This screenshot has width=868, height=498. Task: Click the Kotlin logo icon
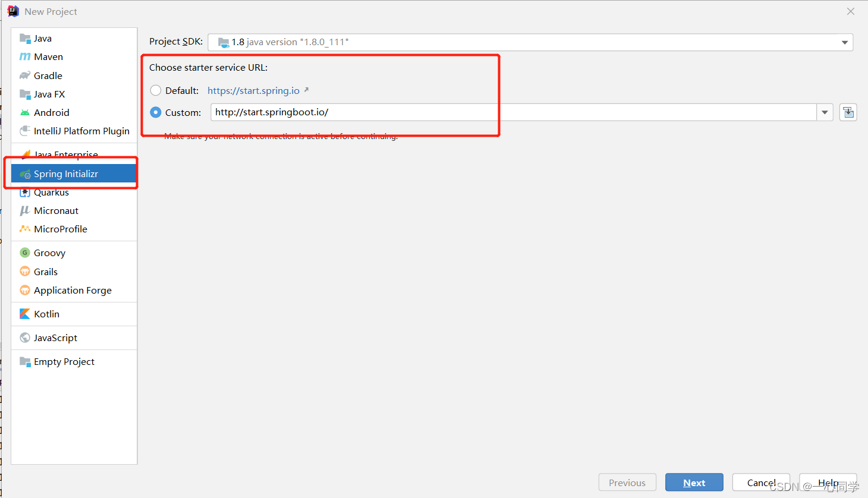[25, 314]
